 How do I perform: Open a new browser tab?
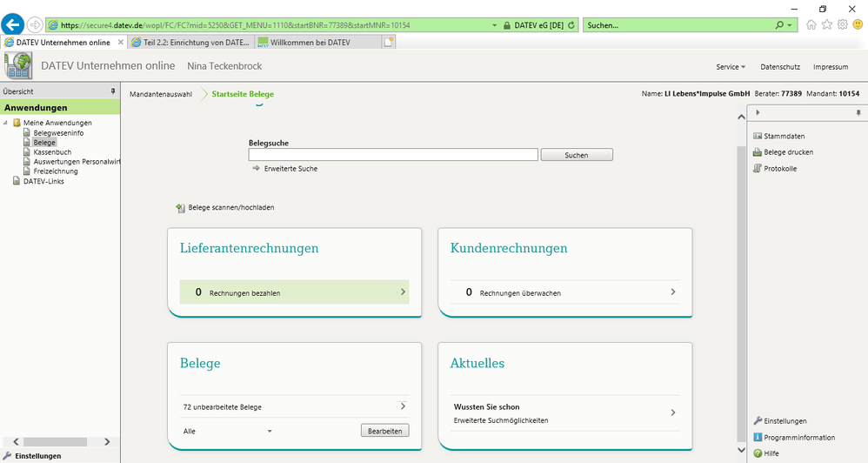coord(389,42)
